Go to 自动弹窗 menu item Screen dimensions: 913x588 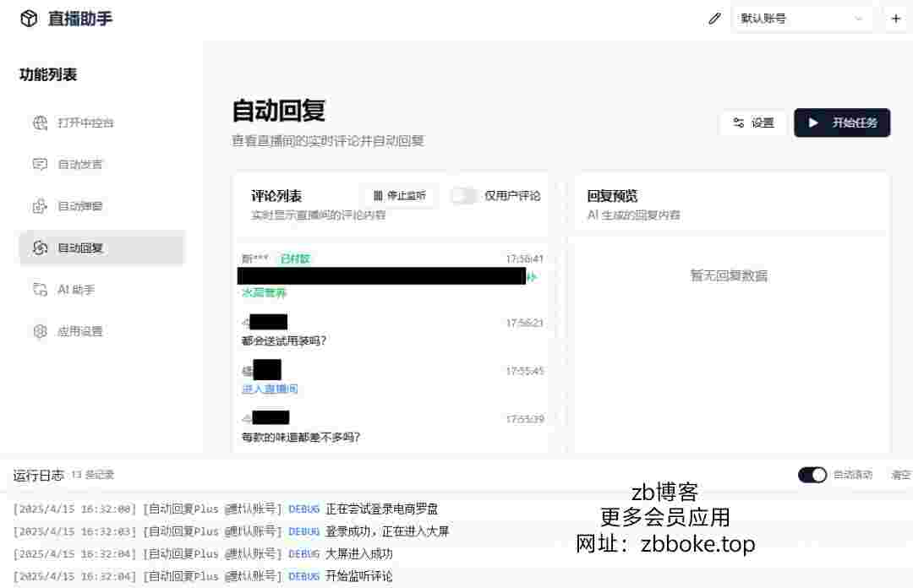[102, 206]
